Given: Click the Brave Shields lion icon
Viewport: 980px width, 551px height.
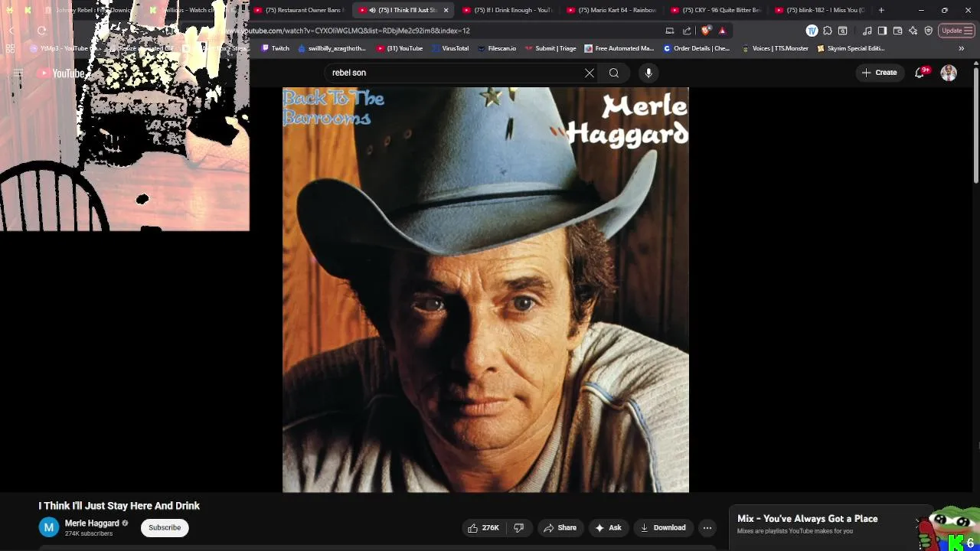Looking at the screenshot, I should tap(705, 31).
